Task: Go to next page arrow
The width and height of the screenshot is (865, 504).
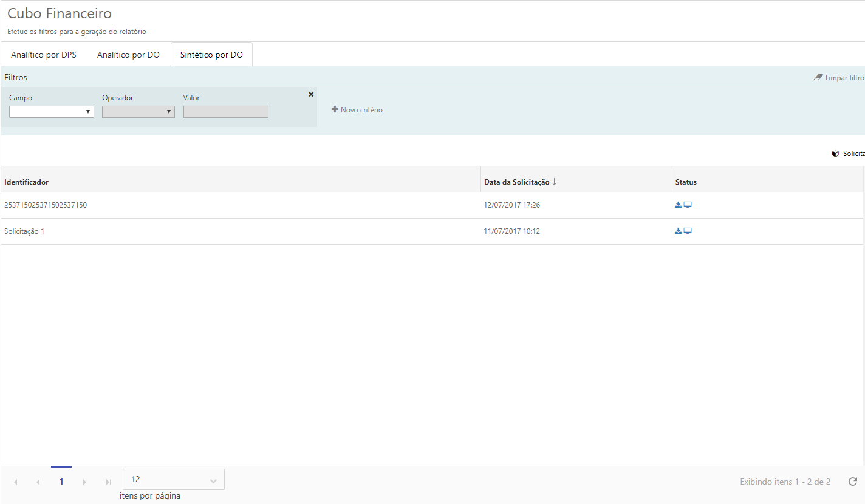Action: tap(84, 482)
